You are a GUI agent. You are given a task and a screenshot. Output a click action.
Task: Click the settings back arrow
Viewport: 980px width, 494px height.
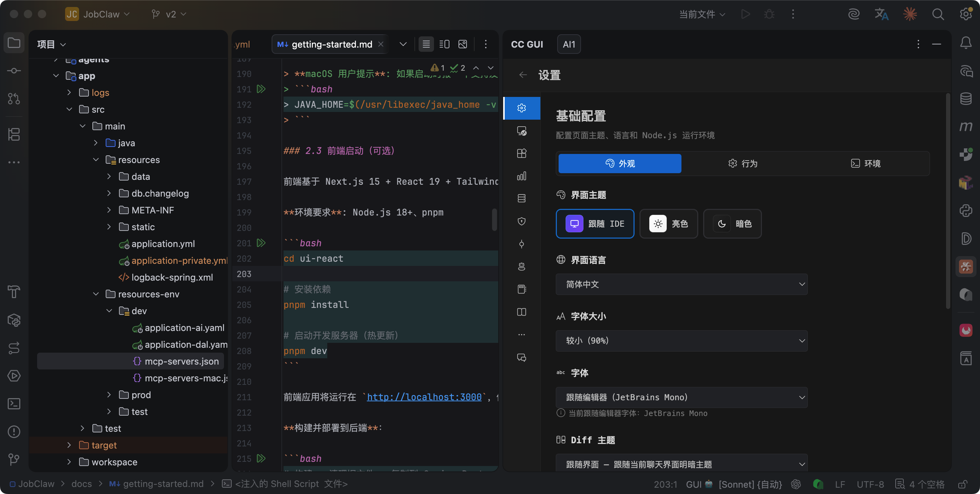pyautogui.click(x=523, y=75)
